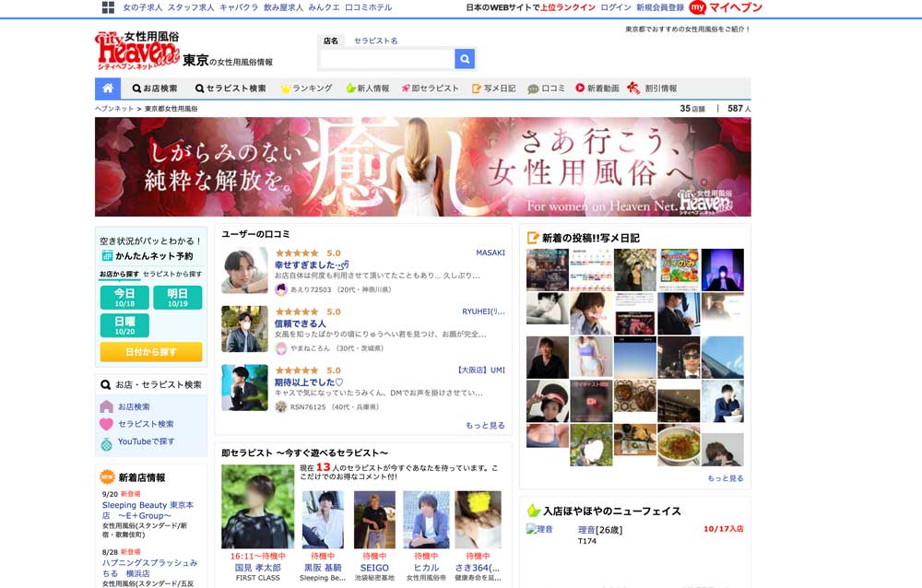Screen dimensions: 922x588
Task: Click the red 'my' マイヘブン icon
Action: tap(697, 7)
